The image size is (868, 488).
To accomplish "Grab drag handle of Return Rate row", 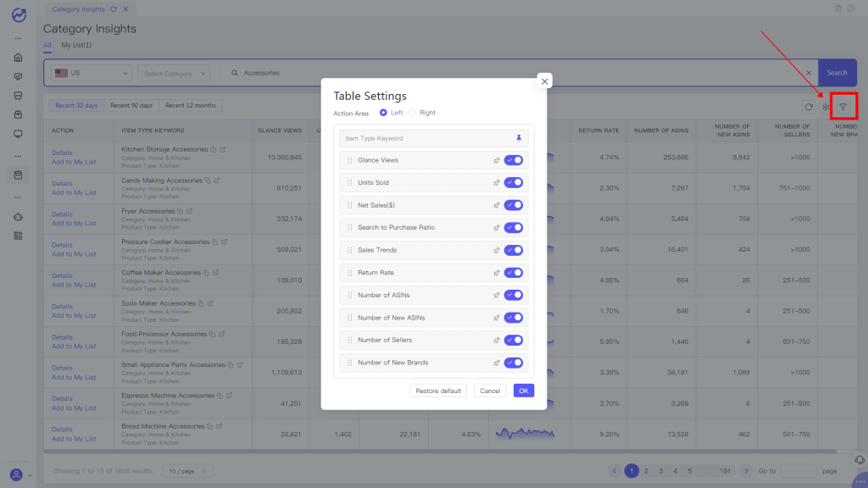I will pyautogui.click(x=349, y=273).
